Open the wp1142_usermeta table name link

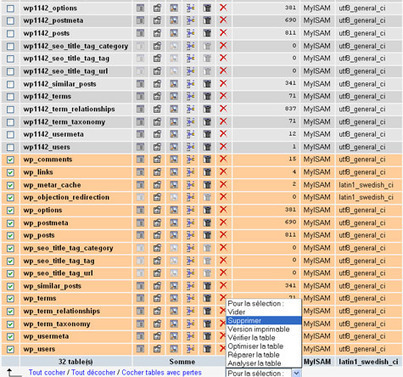(54, 134)
